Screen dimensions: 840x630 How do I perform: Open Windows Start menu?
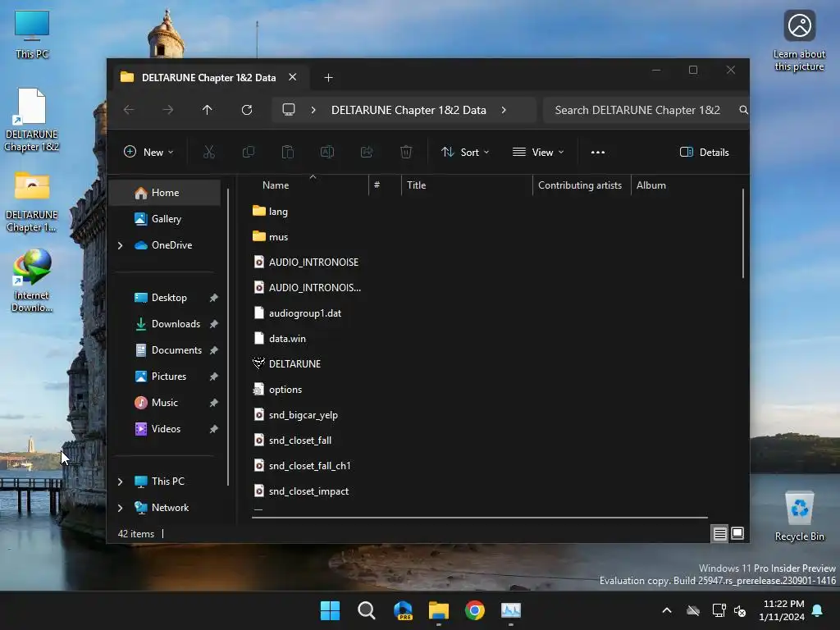[x=330, y=610]
